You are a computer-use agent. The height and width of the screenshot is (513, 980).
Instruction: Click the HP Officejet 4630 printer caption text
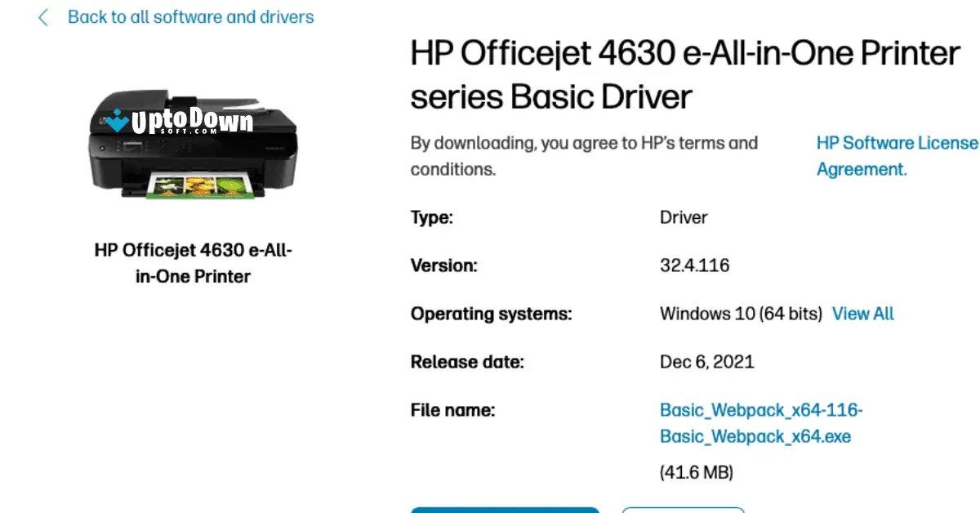pyautogui.click(x=193, y=263)
